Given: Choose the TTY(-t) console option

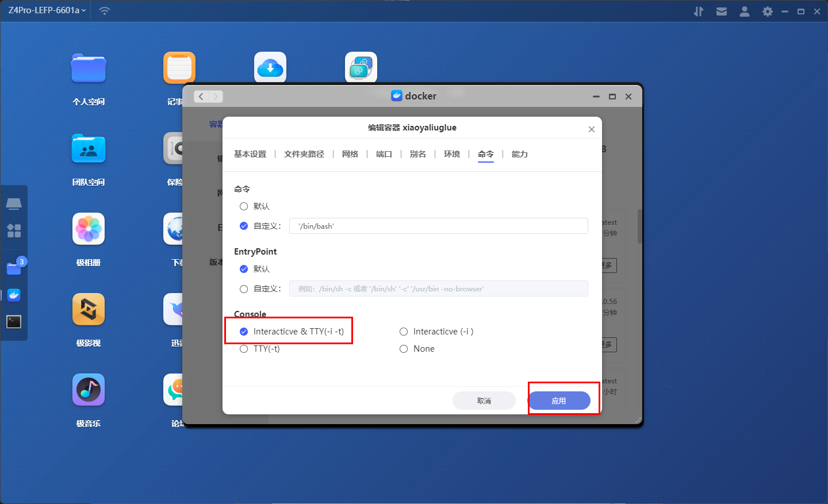Looking at the screenshot, I should pos(244,349).
